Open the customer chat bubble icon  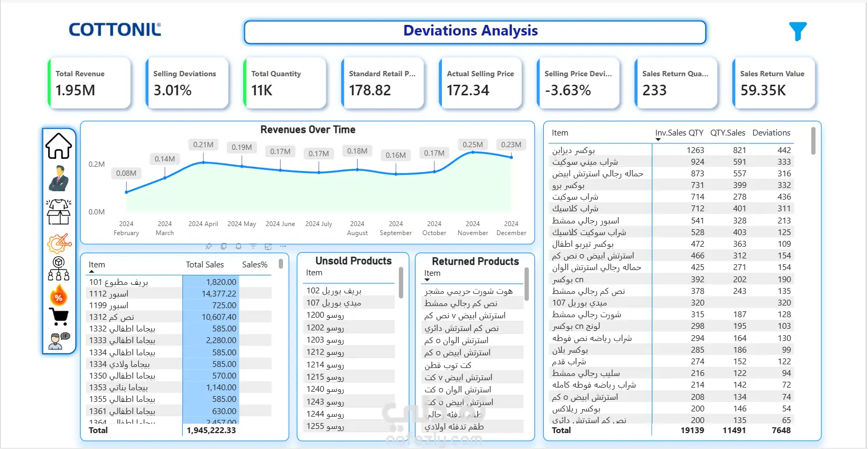click(x=58, y=341)
